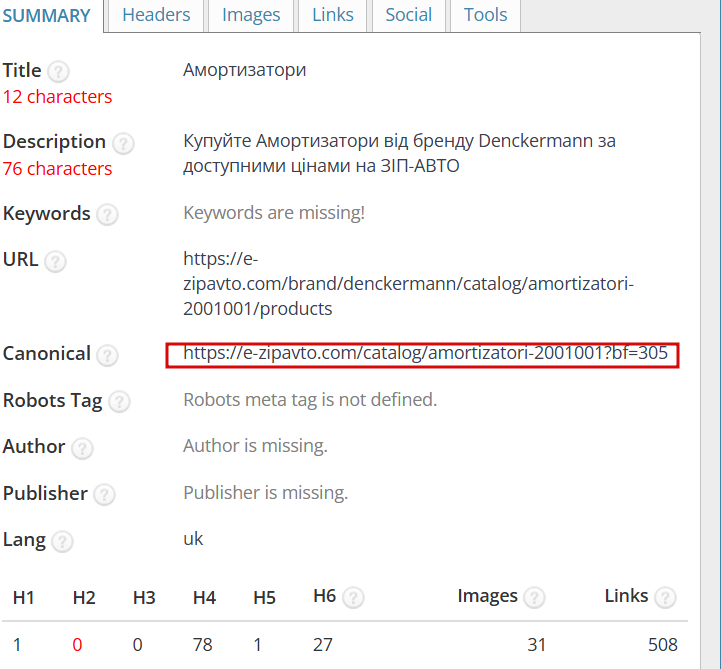
Task: Click the H1 column header
Action: [x=23, y=598]
